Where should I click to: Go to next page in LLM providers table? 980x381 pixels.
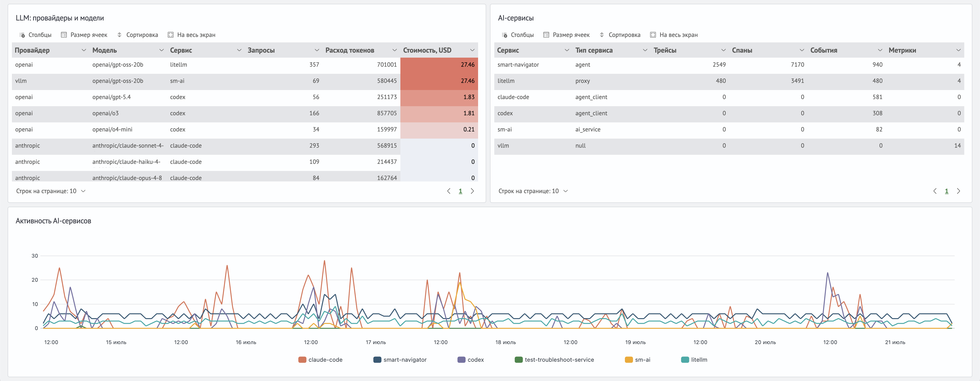(x=473, y=191)
